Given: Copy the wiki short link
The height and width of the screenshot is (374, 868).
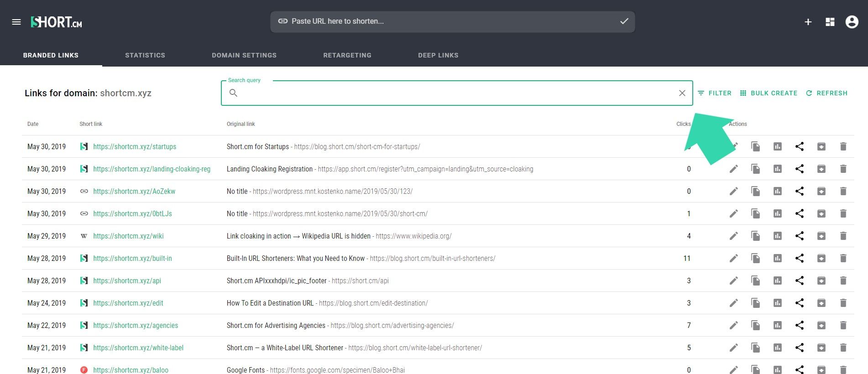Looking at the screenshot, I should (755, 236).
